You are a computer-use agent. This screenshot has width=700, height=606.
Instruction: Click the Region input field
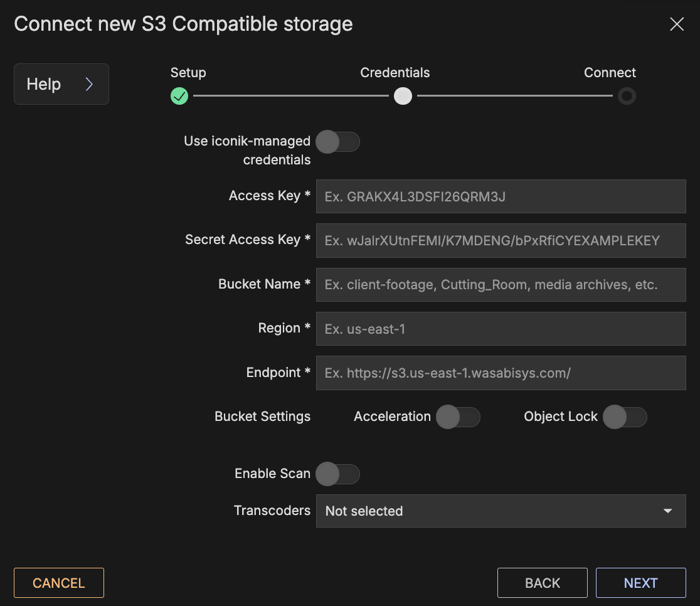click(x=501, y=329)
